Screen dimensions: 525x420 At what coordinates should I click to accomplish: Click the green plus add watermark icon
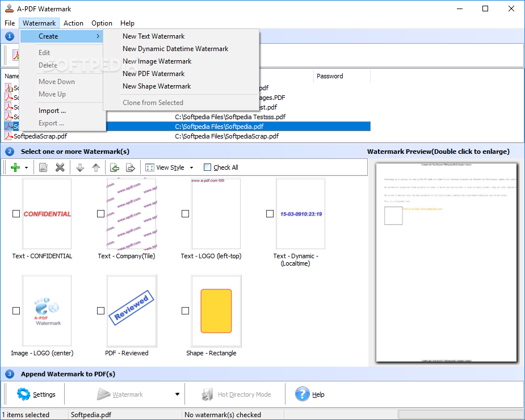[x=15, y=167]
